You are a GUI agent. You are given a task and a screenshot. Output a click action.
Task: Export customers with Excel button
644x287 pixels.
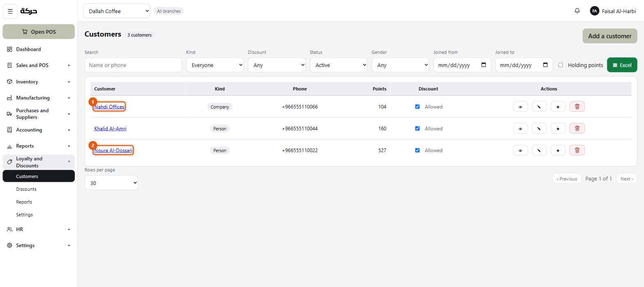622,65
